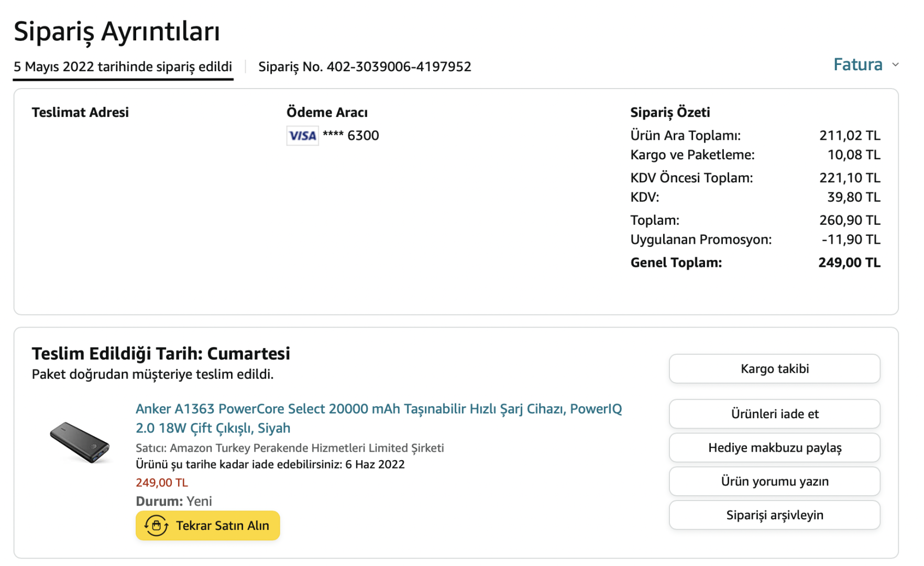Click the Amazon Turkey seller name text
The image size is (924, 566).
click(306, 448)
